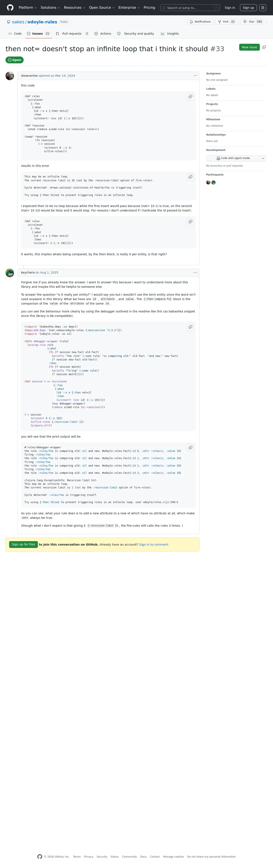
Task: Open first participant avatar in sidebar
Action: coord(208,183)
